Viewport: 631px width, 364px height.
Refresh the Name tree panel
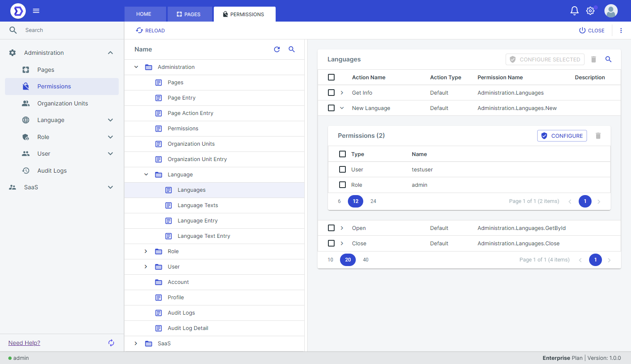point(277,49)
